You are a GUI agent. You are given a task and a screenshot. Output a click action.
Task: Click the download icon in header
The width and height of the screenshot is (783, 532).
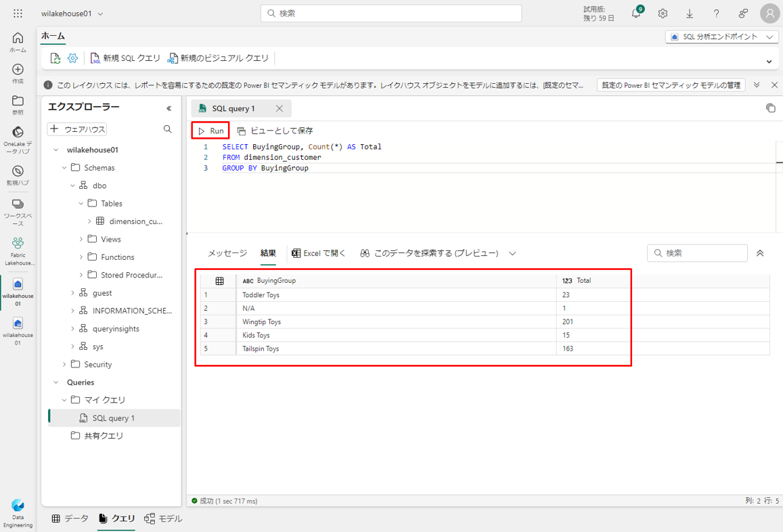(690, 14)
